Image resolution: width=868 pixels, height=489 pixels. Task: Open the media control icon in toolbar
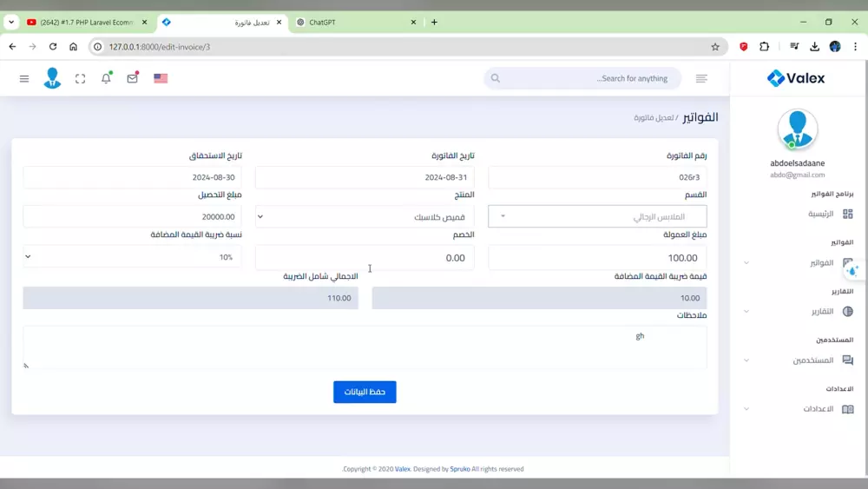[794, 47]
